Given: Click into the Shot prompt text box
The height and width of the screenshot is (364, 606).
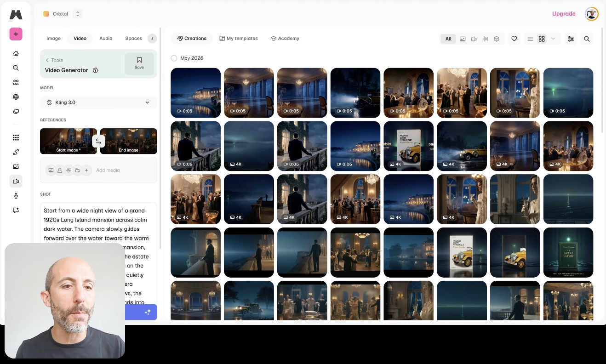Looking at the screenshot, I should [98, 253].
